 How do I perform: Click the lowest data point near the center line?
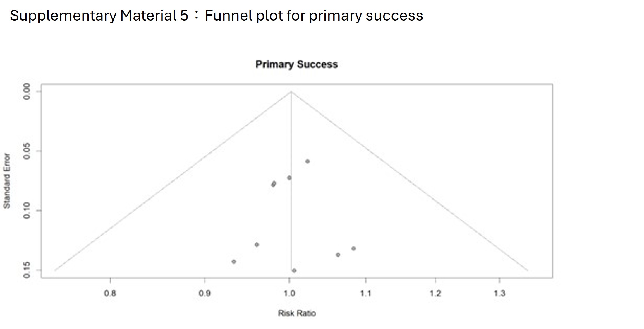click(x=294, y=270)
